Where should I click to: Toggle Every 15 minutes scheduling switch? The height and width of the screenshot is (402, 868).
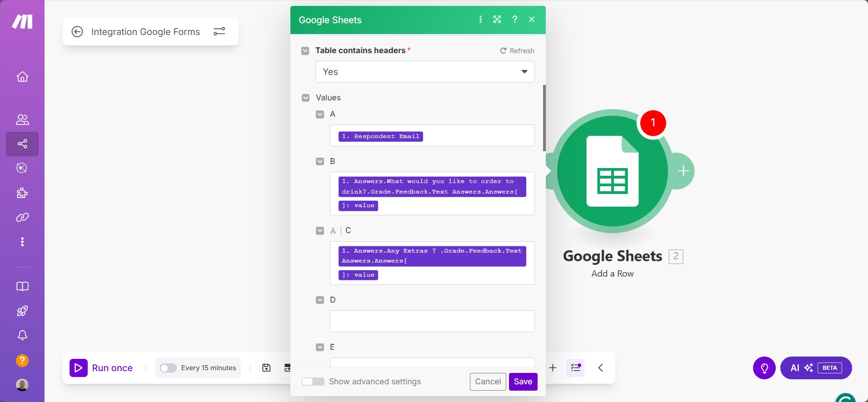tap(168, 368)
